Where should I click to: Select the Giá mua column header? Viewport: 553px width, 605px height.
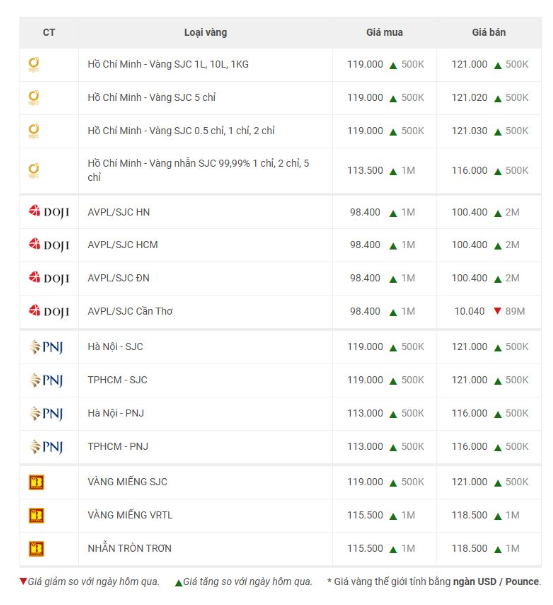point(384,32)
